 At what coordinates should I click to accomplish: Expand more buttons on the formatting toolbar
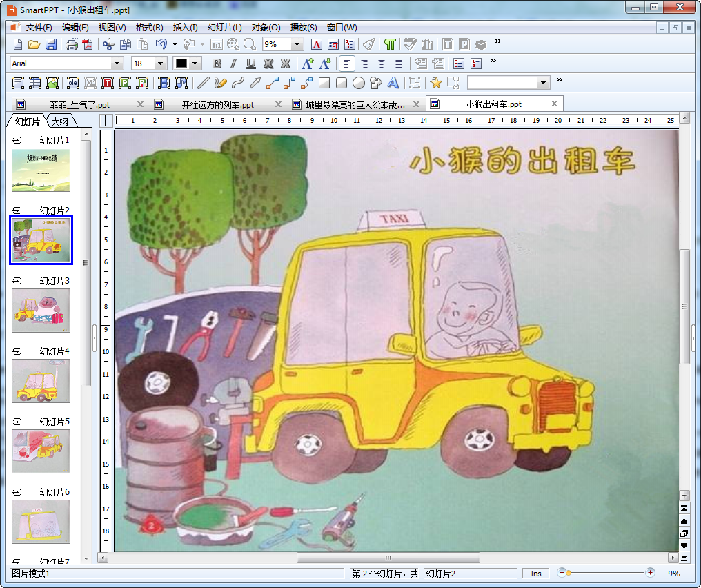tap(493, 61)
